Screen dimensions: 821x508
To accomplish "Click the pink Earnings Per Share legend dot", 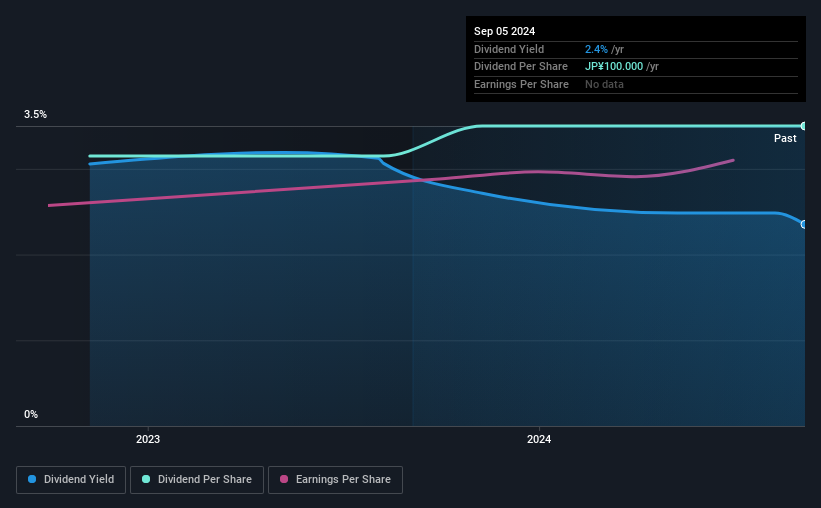I will click(284, 479).
